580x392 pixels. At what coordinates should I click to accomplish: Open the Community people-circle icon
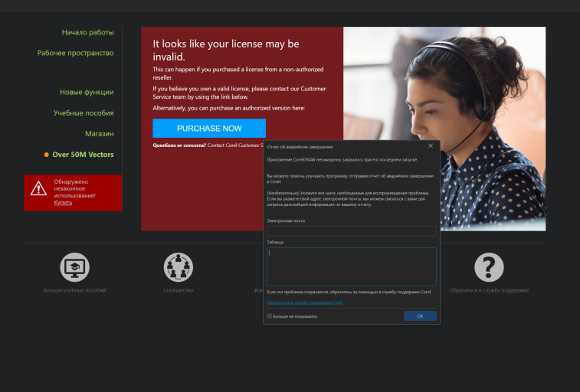(179, 267)
